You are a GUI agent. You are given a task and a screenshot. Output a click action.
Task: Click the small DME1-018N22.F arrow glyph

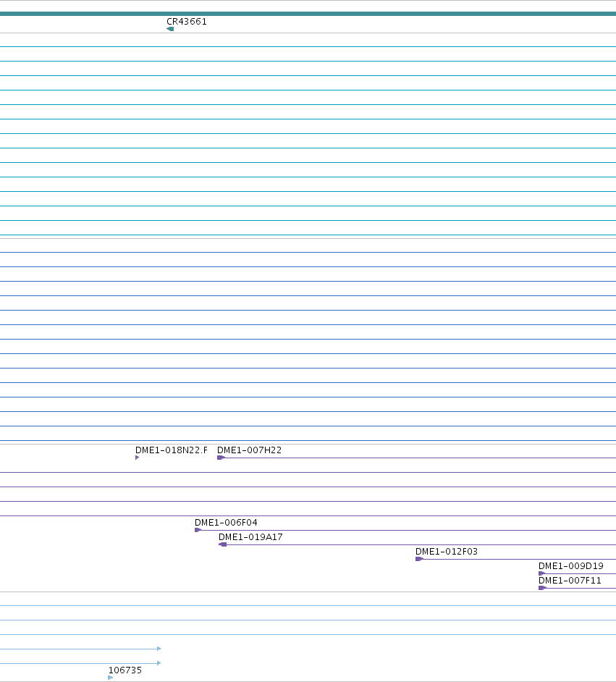point(137,458)
